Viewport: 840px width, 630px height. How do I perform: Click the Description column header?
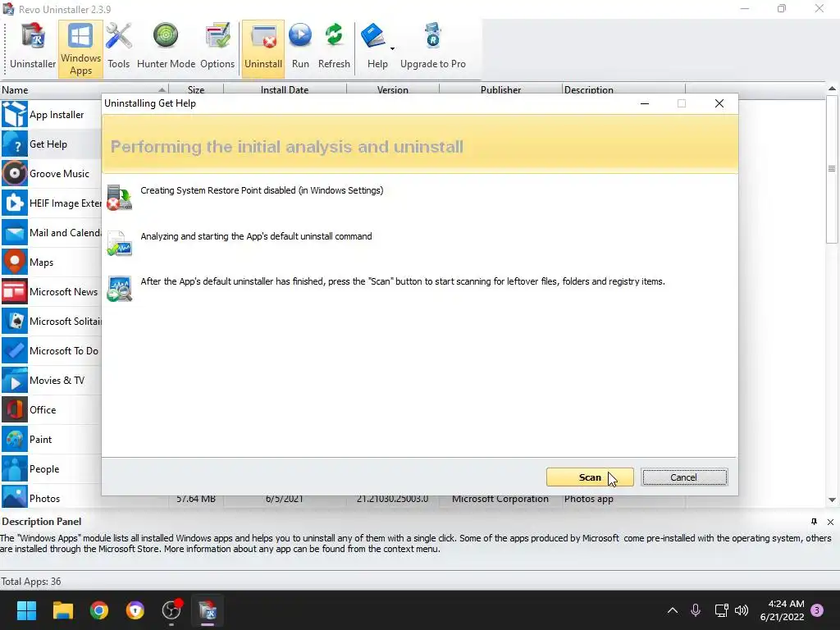point(623,89)
